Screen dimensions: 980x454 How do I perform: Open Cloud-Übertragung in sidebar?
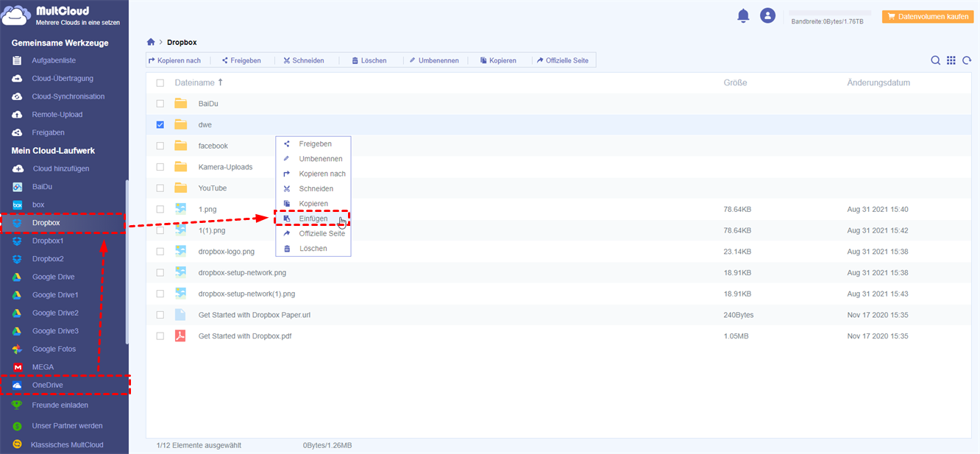tap(63, 78)
